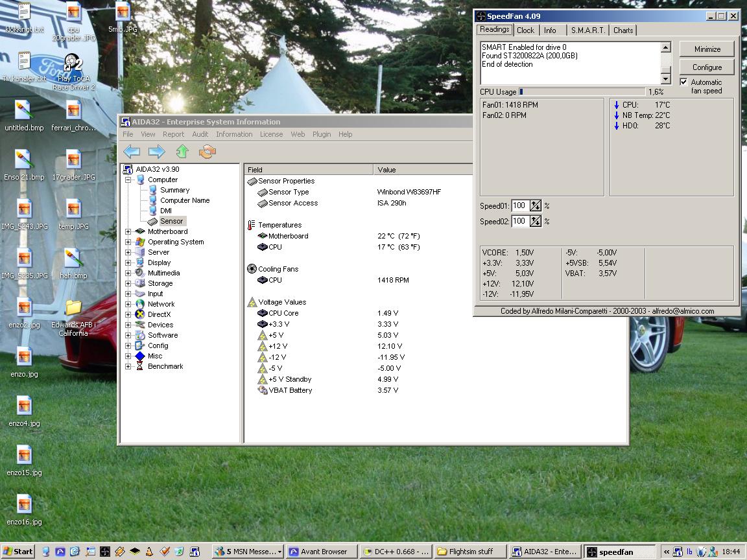Click Play ToCA Race Driver 2 shortcut
Screen dimensions: 747x560
[x=73, y=73]
